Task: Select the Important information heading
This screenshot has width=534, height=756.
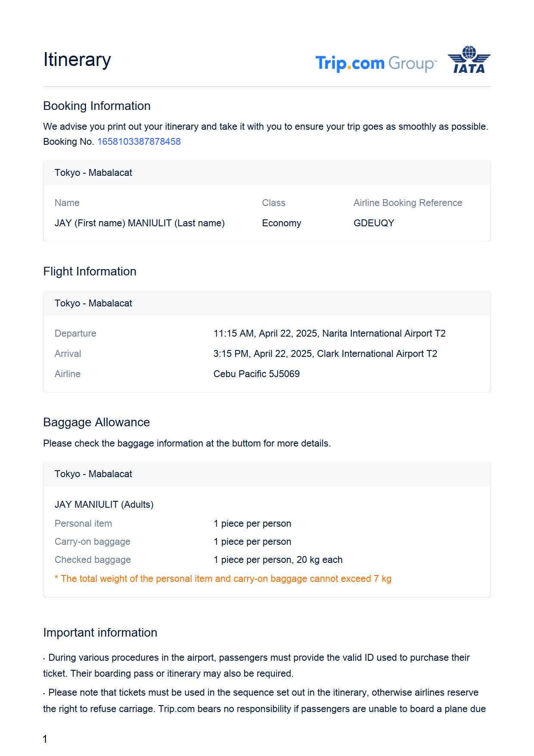Action: (100, 632)
